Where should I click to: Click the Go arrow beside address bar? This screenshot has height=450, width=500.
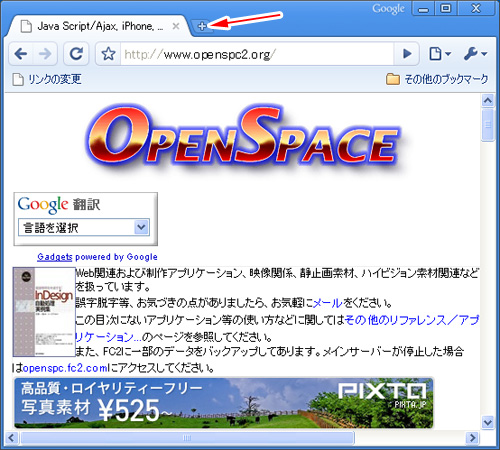pos(406,54)
